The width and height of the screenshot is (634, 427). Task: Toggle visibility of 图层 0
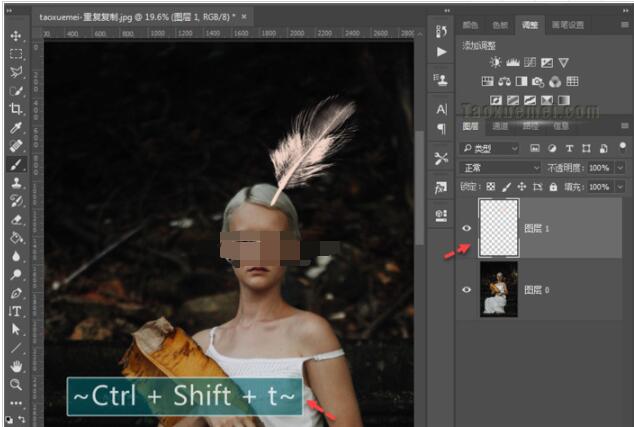pos(466,289)
